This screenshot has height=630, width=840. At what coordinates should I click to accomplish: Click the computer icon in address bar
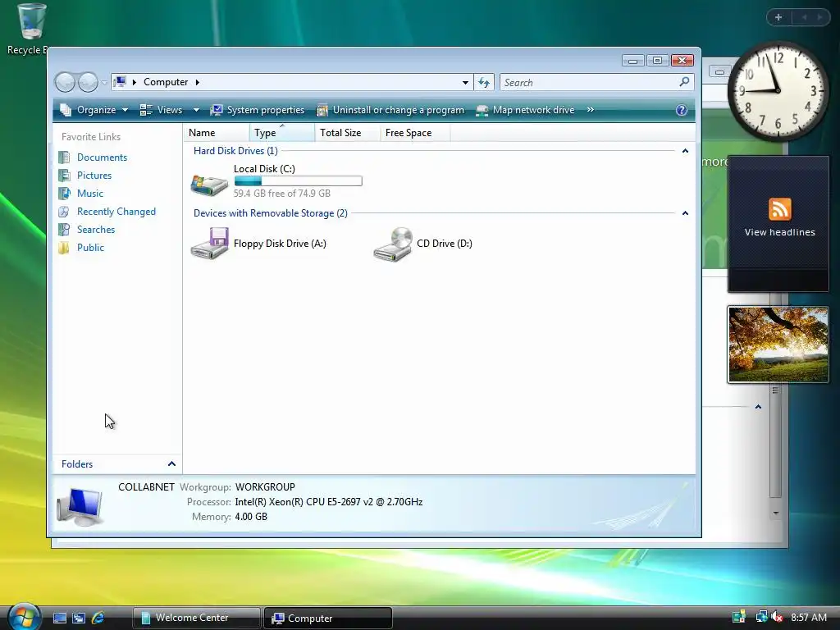(121, 82)
